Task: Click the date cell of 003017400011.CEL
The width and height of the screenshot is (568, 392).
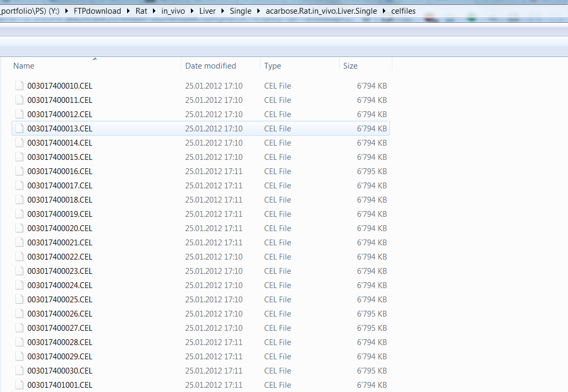Action: 214,100
